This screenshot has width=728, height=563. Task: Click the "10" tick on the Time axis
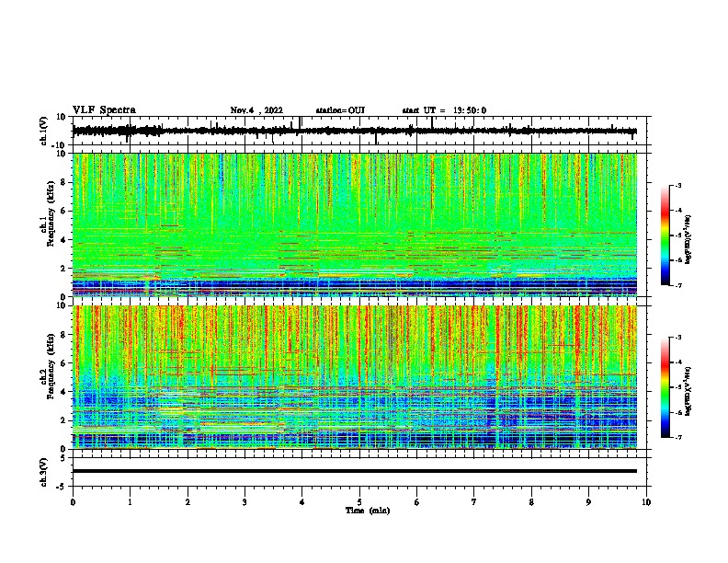[x=646, y=502]
